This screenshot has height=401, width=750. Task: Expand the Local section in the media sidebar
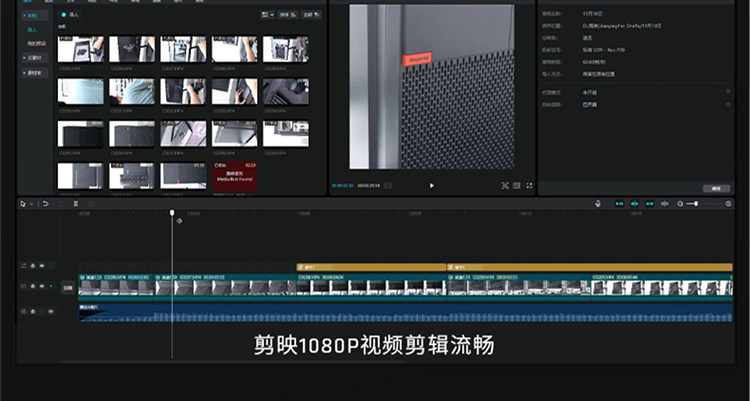coord(35,16)
